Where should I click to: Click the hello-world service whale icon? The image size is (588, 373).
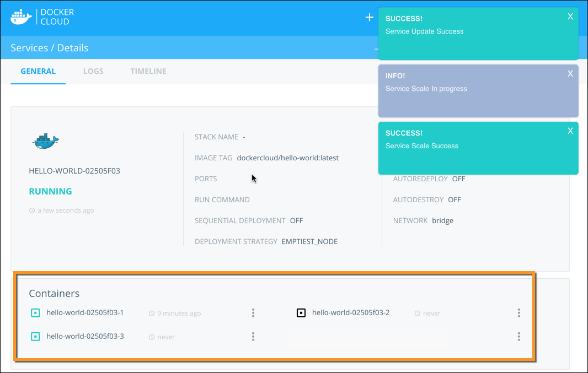click(x=45, y=141)
